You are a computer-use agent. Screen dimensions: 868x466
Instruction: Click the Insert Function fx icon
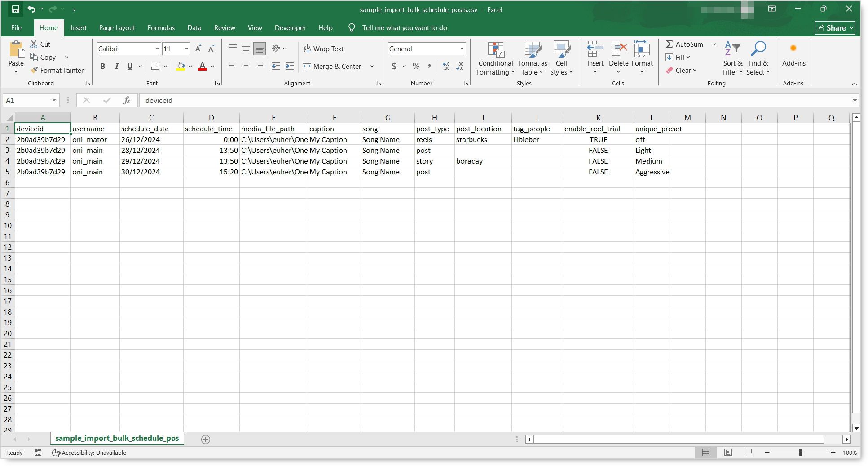coord(127,100)
